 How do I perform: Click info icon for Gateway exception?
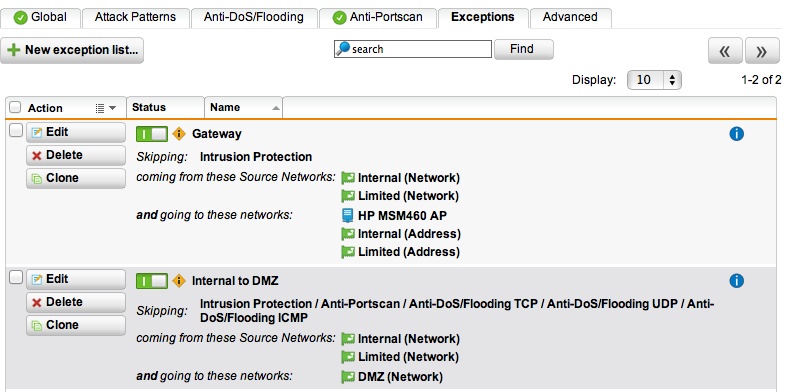[x=736, y=134]
